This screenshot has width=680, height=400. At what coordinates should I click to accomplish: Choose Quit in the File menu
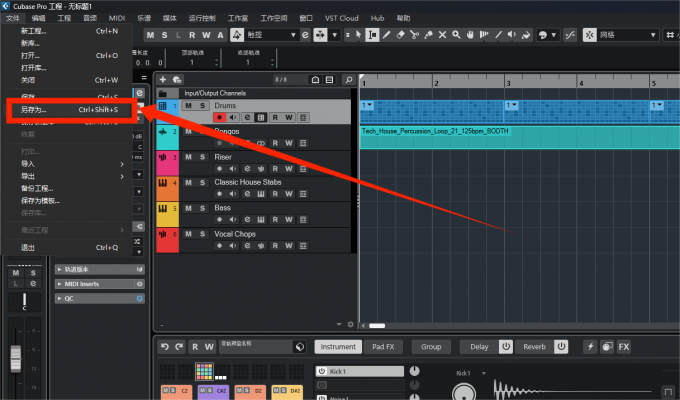coord(67,247)
